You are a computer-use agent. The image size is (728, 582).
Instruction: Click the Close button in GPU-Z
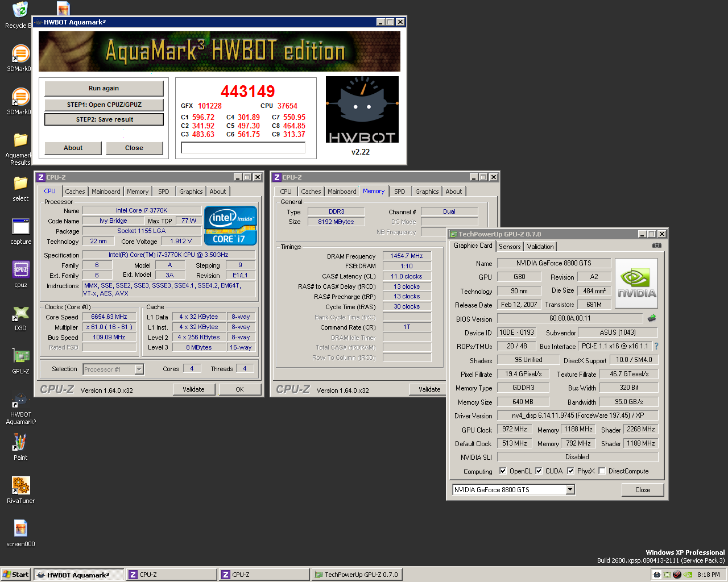click(x=643, y=490)
